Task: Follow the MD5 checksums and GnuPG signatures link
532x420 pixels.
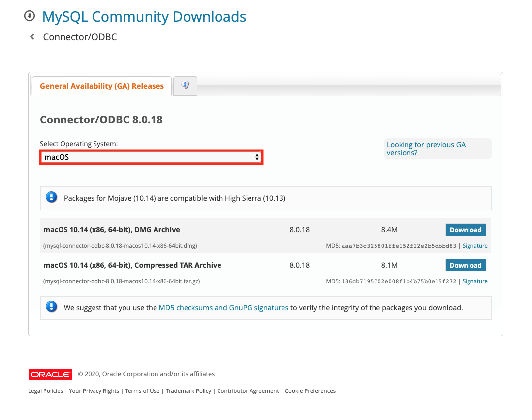Action: click(223, 308)
